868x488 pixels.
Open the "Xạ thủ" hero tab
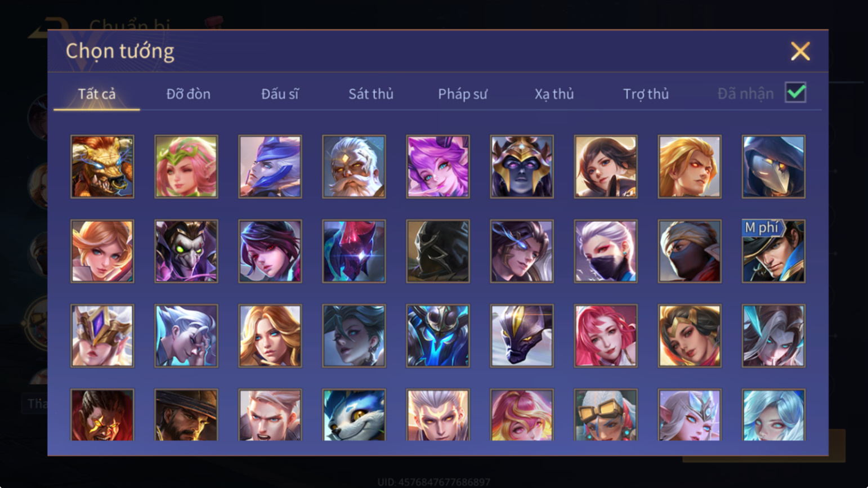554,94
